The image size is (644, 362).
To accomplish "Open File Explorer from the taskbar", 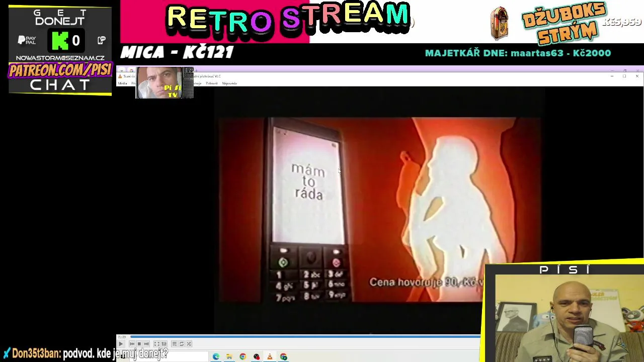I will tap(229, 356).
